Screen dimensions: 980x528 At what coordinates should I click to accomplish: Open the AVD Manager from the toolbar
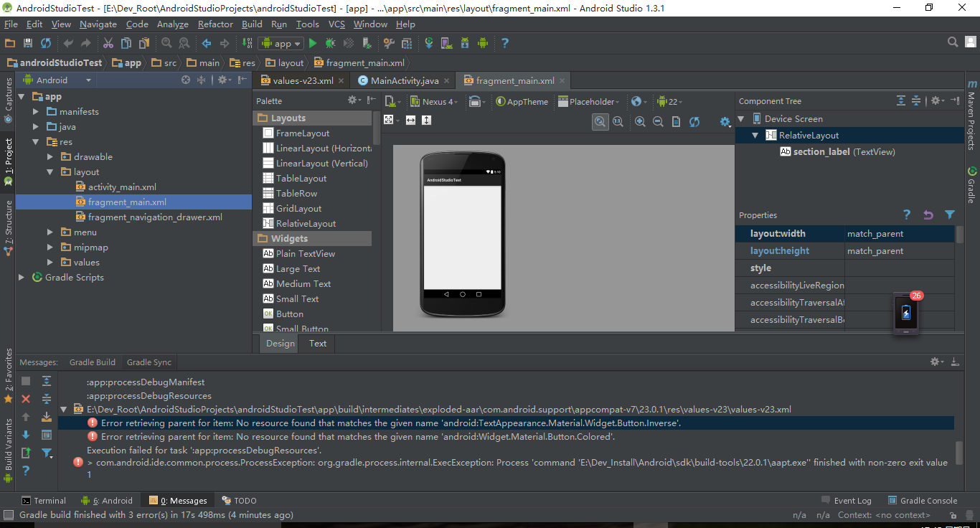447,44
